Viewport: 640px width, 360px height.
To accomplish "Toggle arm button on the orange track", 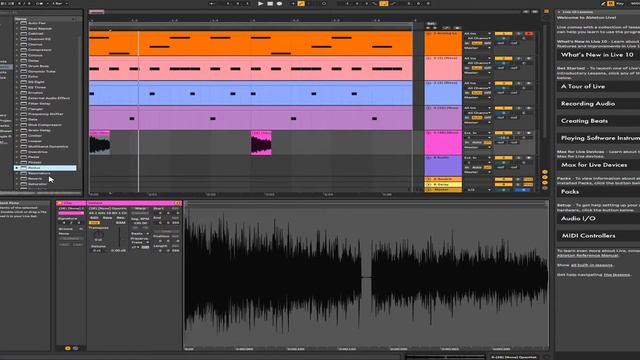I will pyautogui.click(x=529, y=33).
